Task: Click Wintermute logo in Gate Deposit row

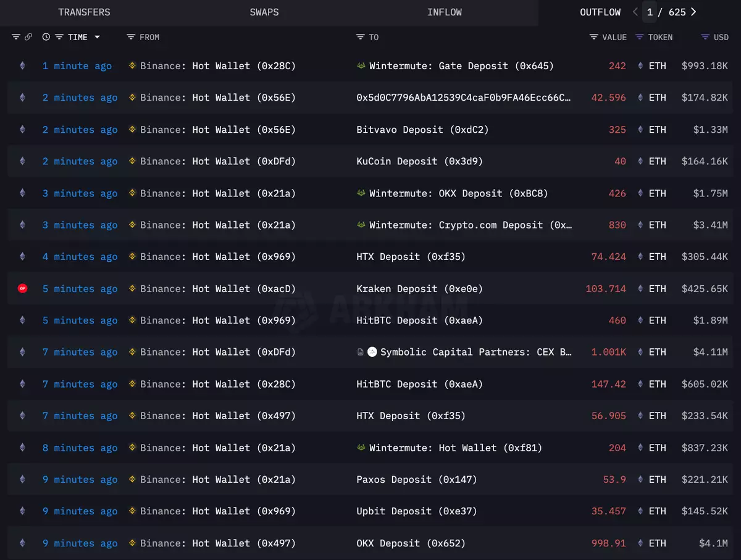Action: point(361,65)
